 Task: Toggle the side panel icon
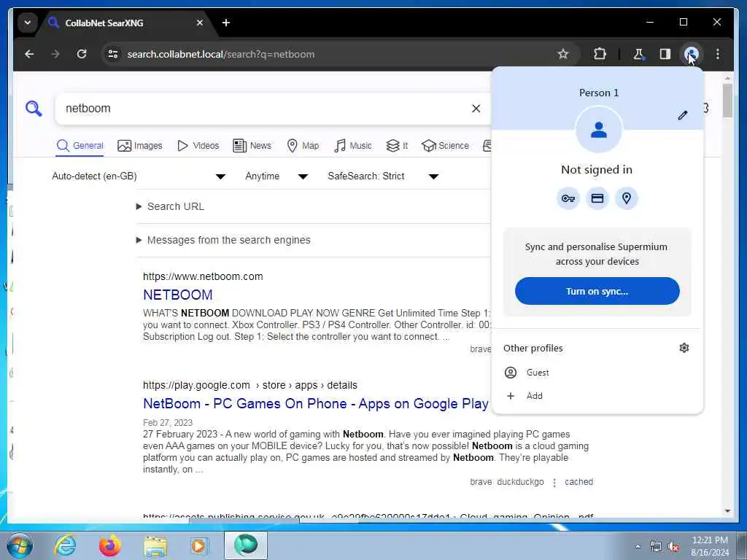coord(665,54)
